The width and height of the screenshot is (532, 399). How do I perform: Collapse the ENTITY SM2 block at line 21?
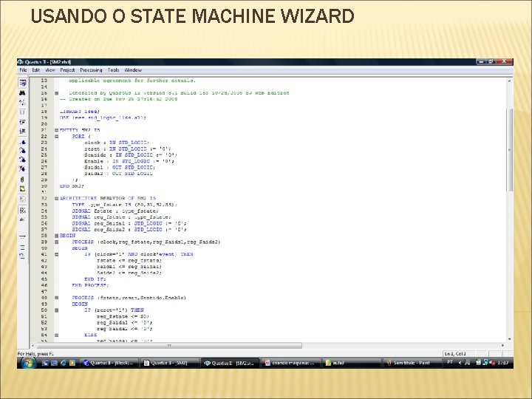[57, 130]
